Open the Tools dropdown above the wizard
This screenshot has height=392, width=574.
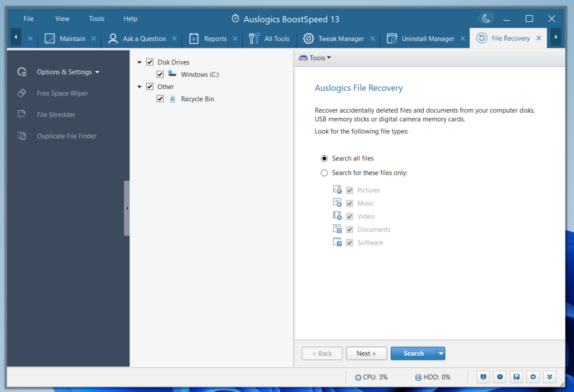click(314, 57)
